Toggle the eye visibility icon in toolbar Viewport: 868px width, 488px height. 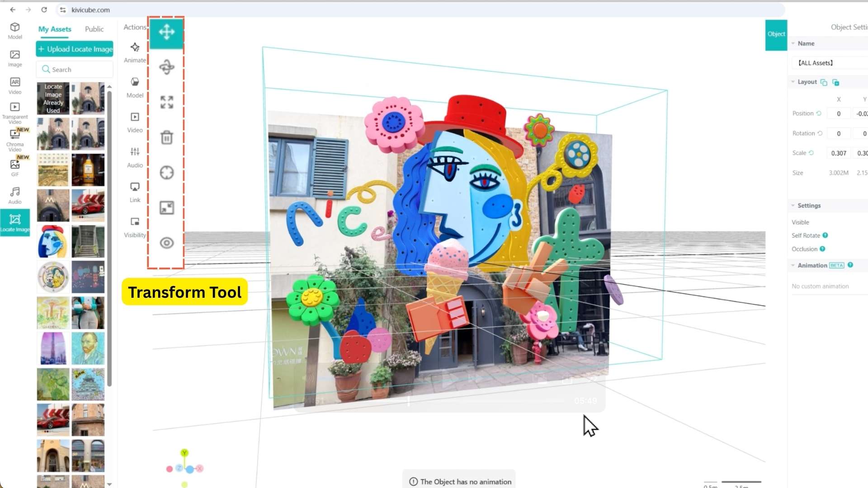pos(166,243)
